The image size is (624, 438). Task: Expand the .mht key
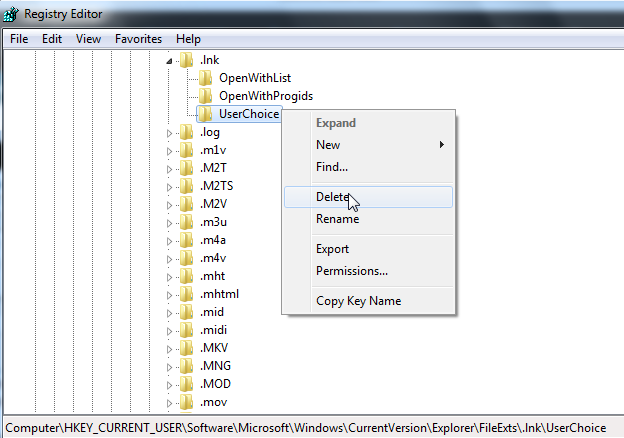(169, 277)
